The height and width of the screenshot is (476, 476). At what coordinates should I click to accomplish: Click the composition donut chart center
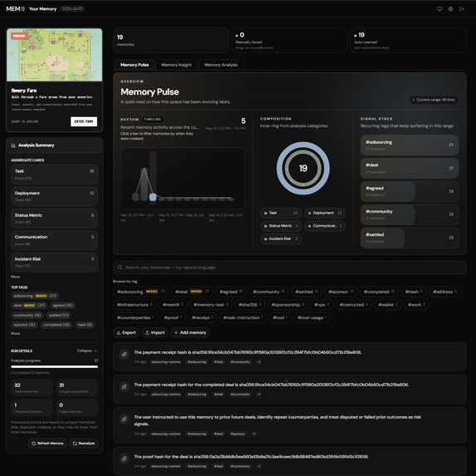coord(303,168)
